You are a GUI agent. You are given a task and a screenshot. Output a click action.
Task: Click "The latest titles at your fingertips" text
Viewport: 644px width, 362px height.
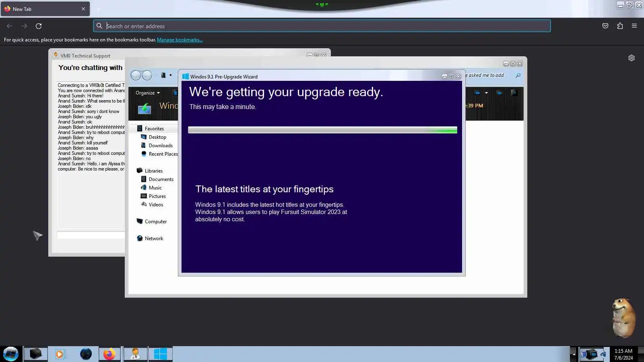tap(264, 189)
